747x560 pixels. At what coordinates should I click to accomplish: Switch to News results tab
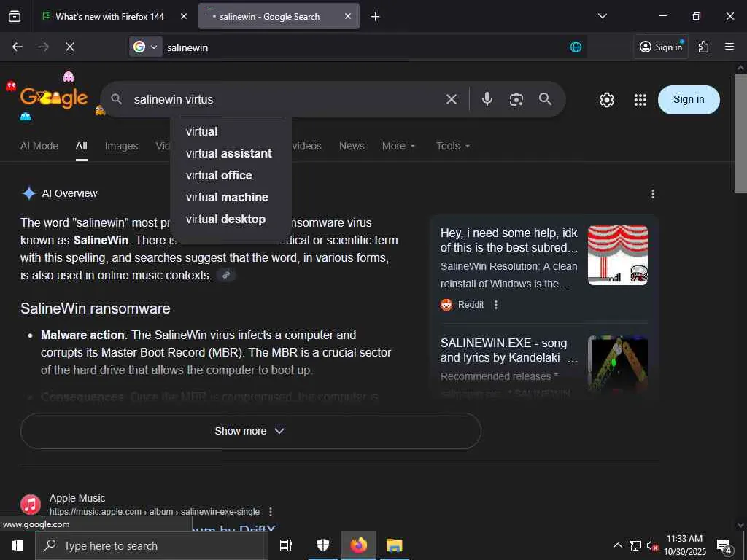tap(352, 146)
